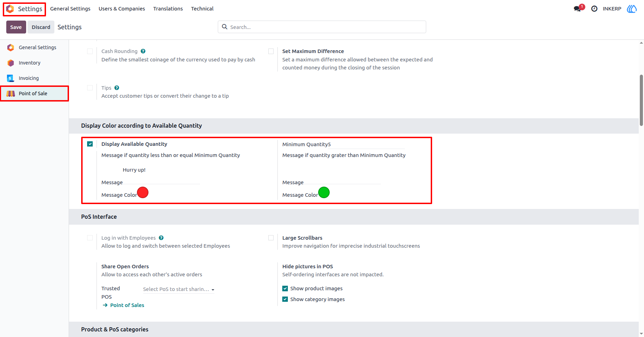Image resolution: width=644 pixels, height=337 pixels.
Task: Click the Inventory sidebar icon
Action: pos(11,63)
